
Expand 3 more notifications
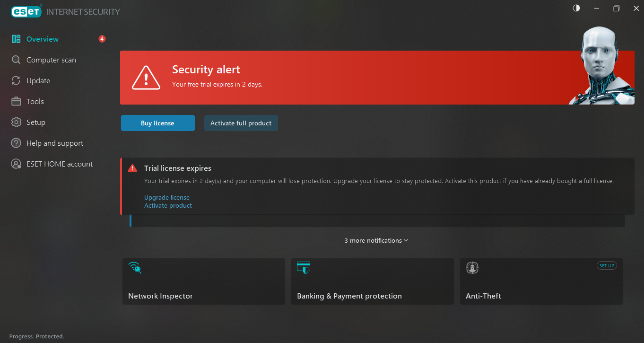[376, 240]
